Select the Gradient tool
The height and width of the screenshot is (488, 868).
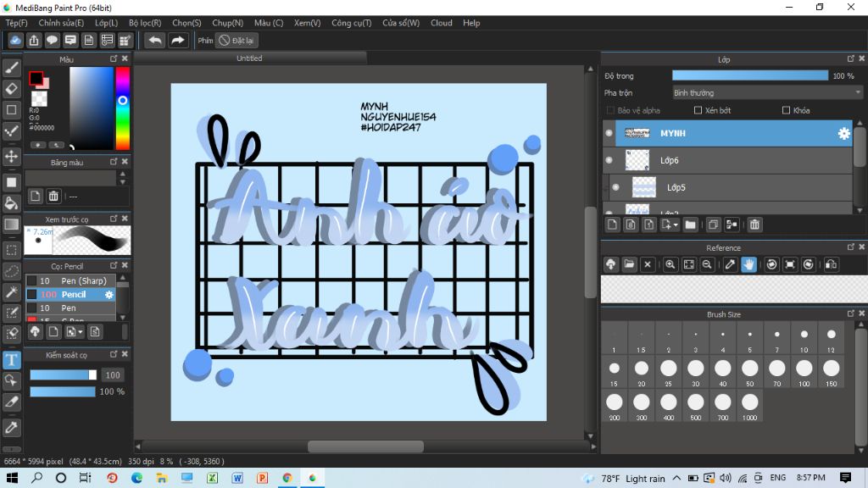(x=12, y=224)
